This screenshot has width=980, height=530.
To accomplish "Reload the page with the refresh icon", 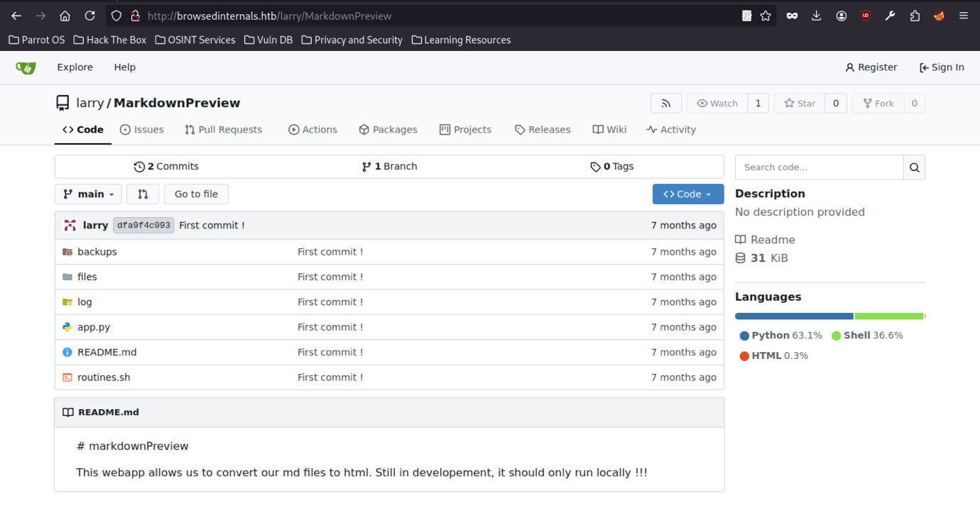I will (89, 16).
